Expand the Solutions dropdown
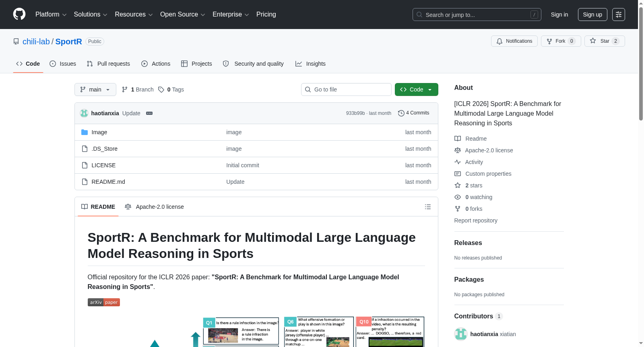The image size is (644, 347). [91, 15]
